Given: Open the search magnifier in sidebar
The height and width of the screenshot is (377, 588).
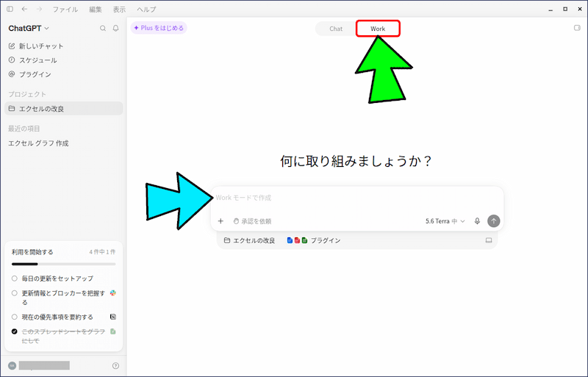Looking at the screenshot, I should click(x=102, y=28).
